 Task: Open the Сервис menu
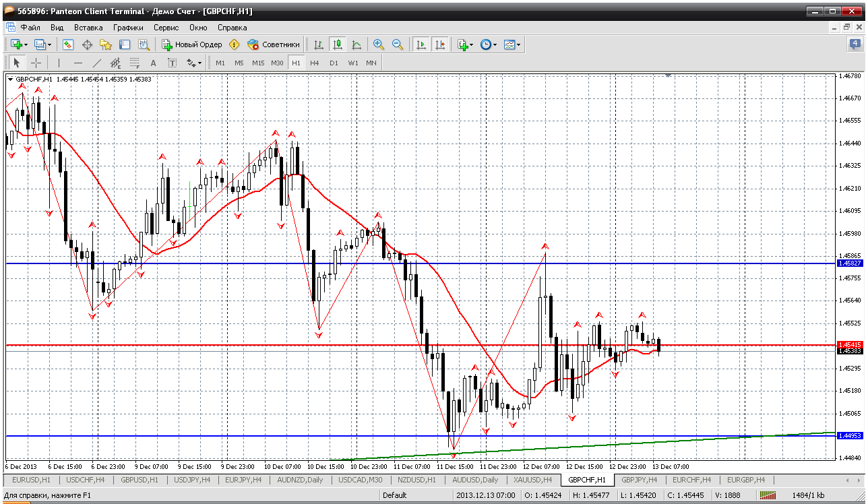point(166,28)
